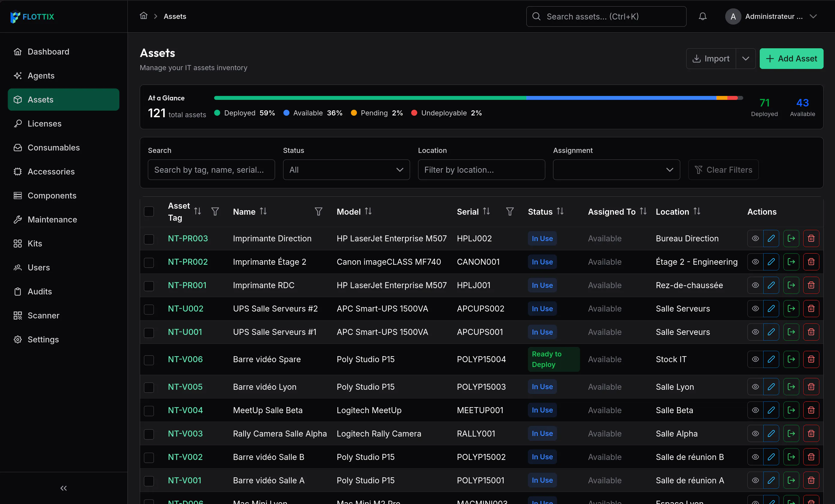The image size is (835, 504).
Task: Open the Serial column filter funnel
Action: pyautogui.click(x=510, y=212)
